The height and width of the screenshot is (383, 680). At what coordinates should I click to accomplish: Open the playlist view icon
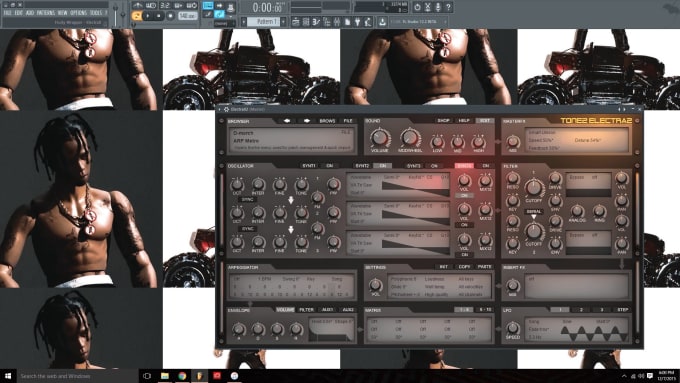[296, 21]
